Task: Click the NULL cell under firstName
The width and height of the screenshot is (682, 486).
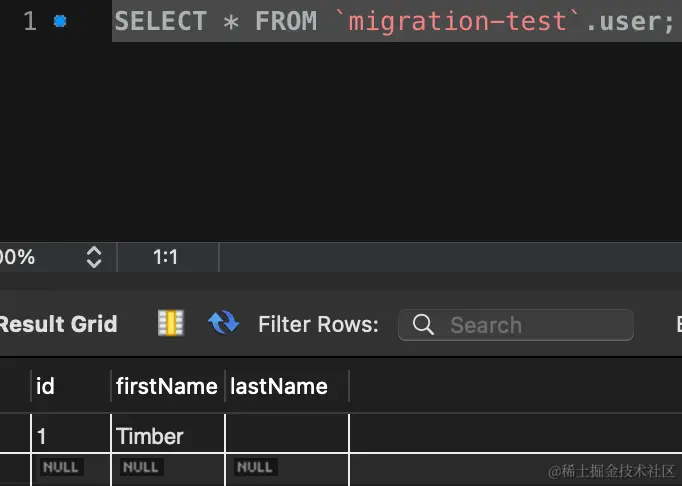Action: click(x=140, y=467)
